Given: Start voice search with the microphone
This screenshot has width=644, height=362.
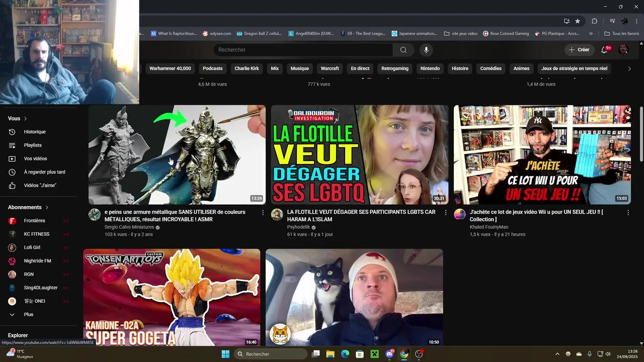Looking at the screenshot, I should pos(426,50).
